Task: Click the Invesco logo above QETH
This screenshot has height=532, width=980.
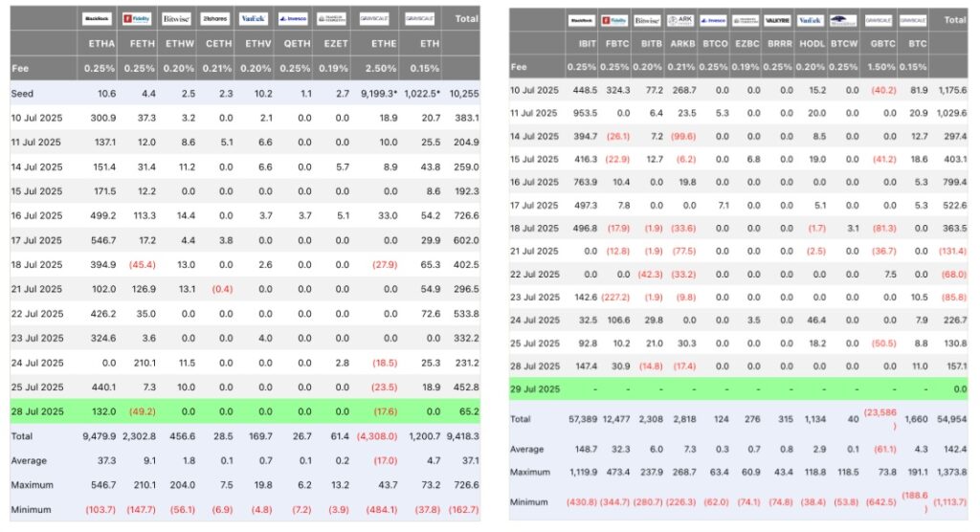Action: click(x=293, y=19)
